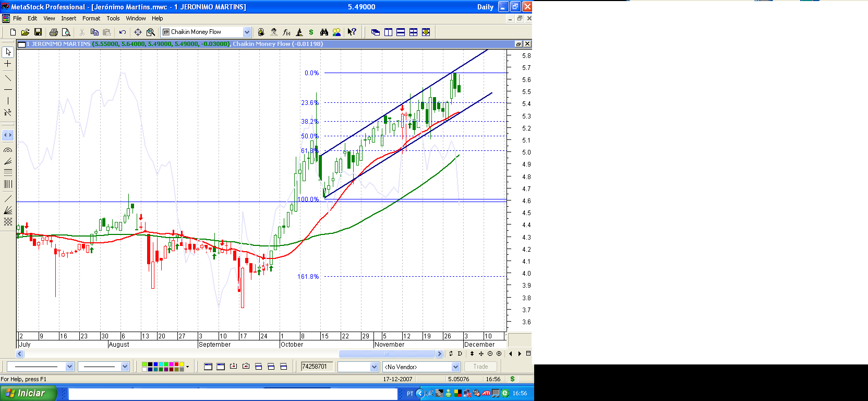
Task: Expand hidden tray icons chevron
Action: pos(420,393)
